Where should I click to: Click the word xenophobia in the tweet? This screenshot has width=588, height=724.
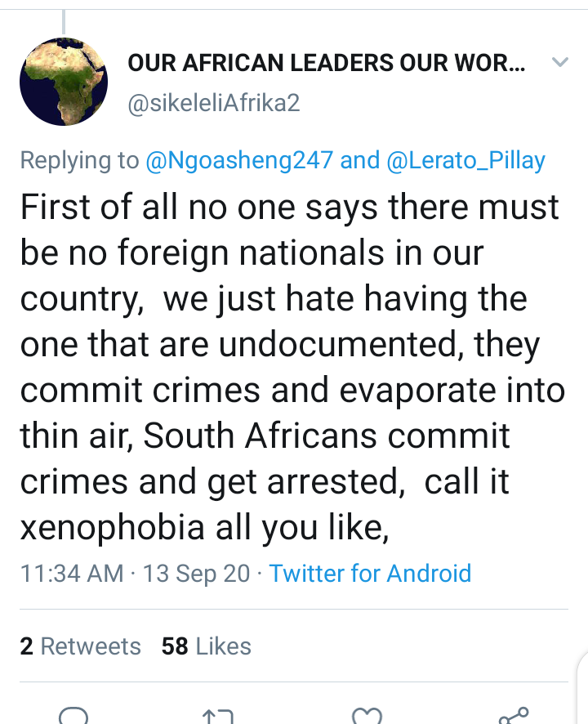click(112, 527)
